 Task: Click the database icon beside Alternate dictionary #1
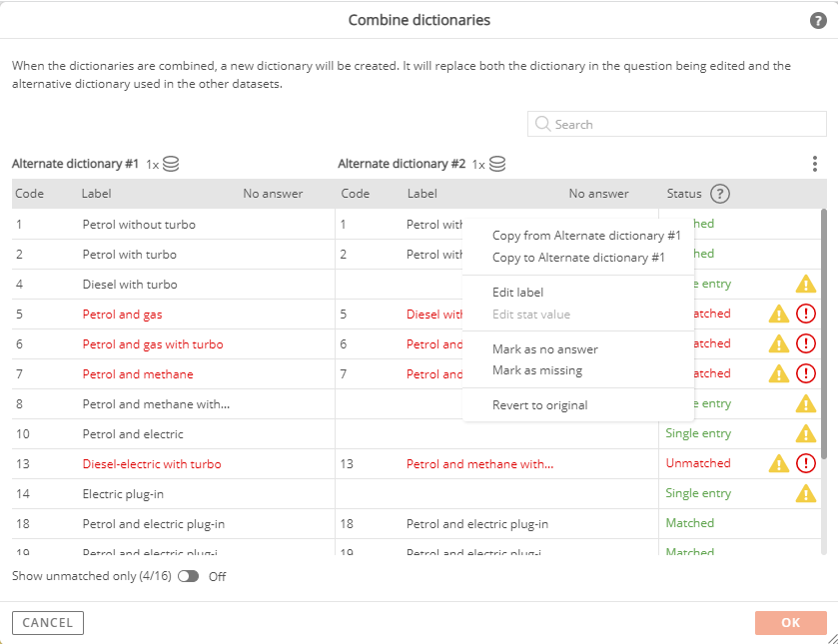click(x=171, y=164)
